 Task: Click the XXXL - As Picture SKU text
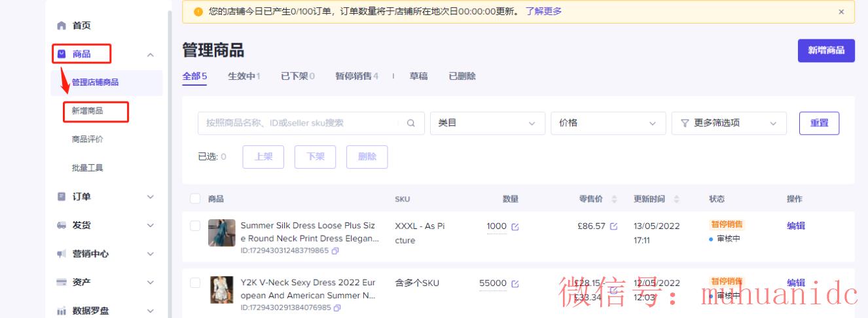pos(420,233)
